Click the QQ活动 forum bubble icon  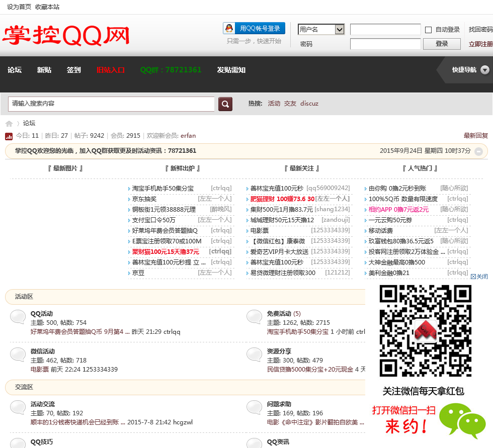(x=18, y=317)
